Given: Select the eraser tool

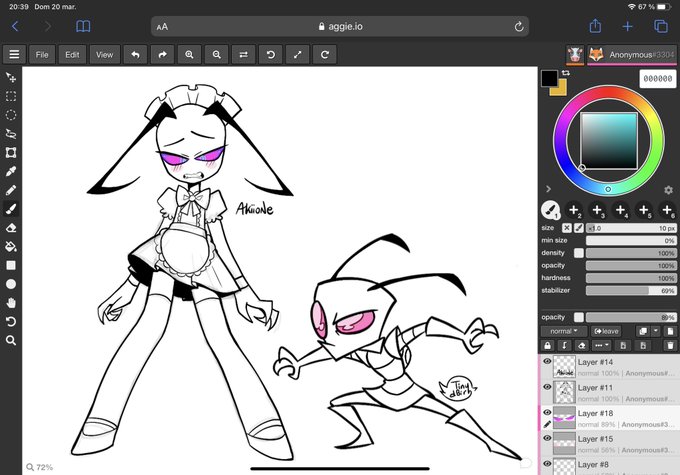Looking at the screenshot, I should coord(11,228).
